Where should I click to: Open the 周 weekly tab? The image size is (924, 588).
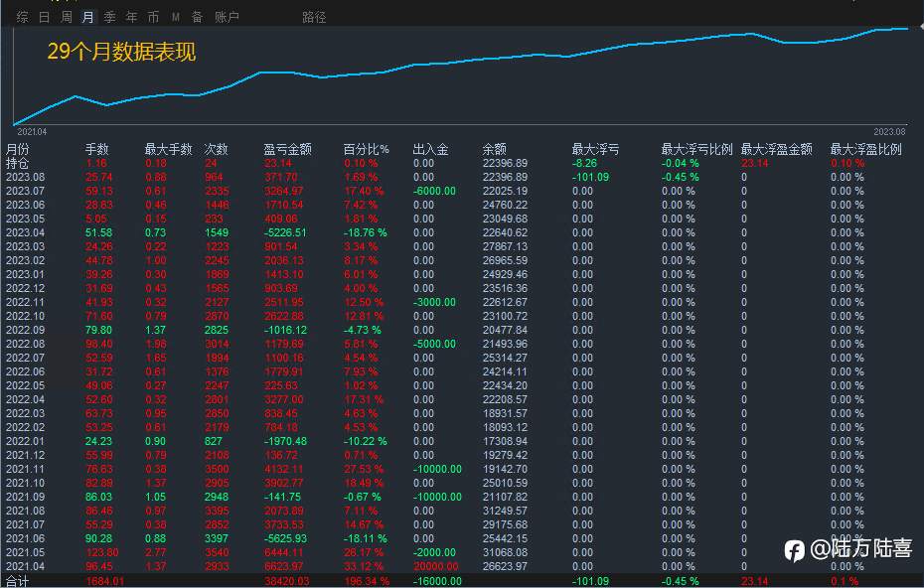coord(66,17)
